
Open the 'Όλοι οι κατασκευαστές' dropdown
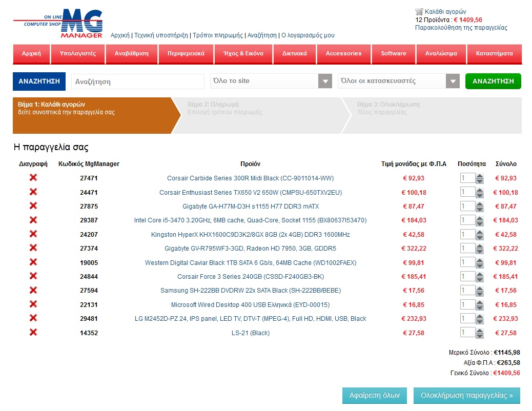pyautogui.click(x=399, y=81)
